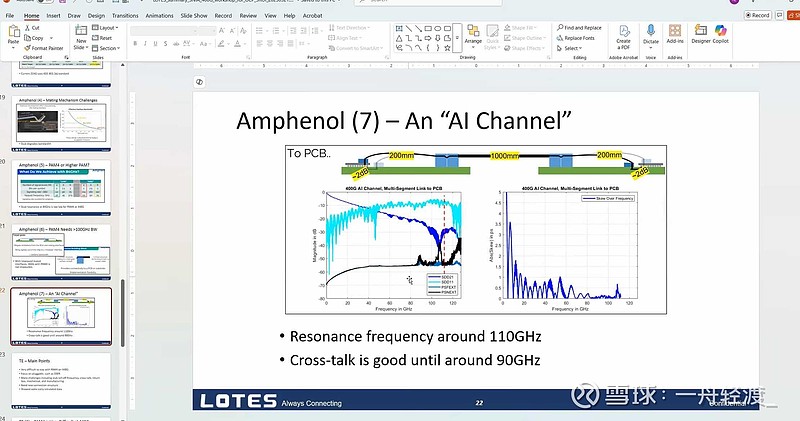This screenshot has width=800, height=421.
Task: Click the Paste clipboard icon
Action: tap(13, 32)
